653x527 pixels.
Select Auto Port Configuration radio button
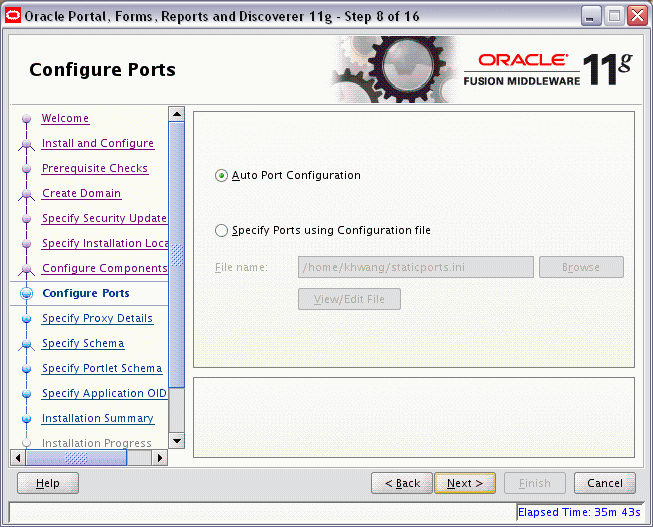pos(221,175)
